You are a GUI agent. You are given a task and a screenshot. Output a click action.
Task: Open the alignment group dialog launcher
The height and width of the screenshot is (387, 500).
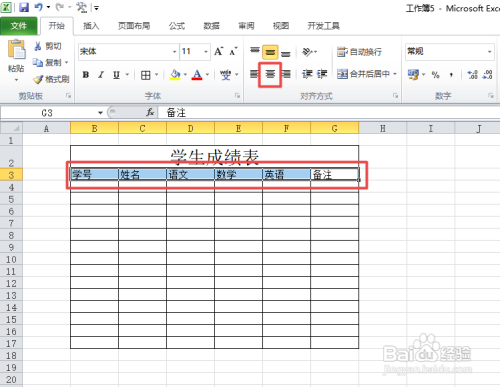point(395,96)
